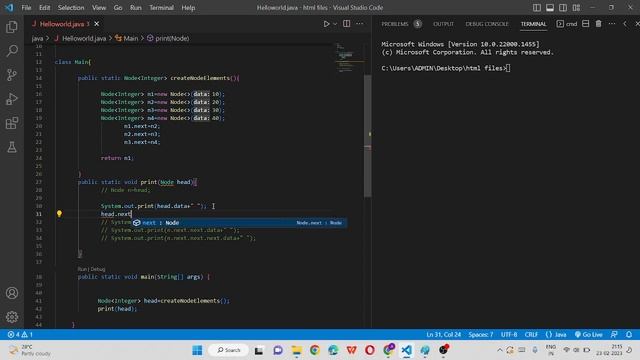
Task: Switch to the OUTPUT tab
Action: tap(443, 24)
